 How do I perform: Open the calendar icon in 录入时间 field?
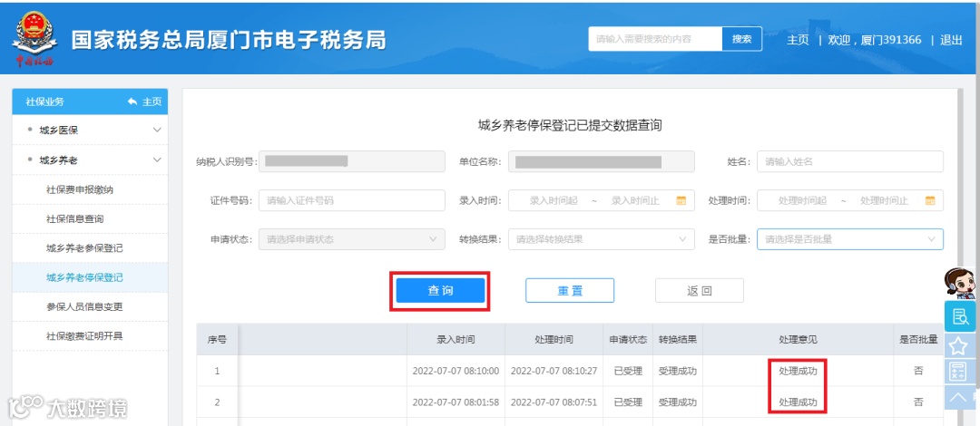click(681, 201)
